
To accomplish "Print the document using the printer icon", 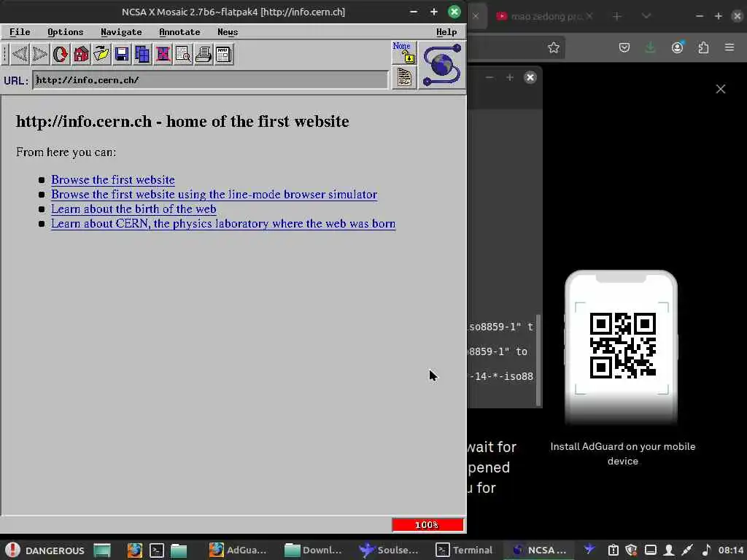I will [x=204, y=54].
